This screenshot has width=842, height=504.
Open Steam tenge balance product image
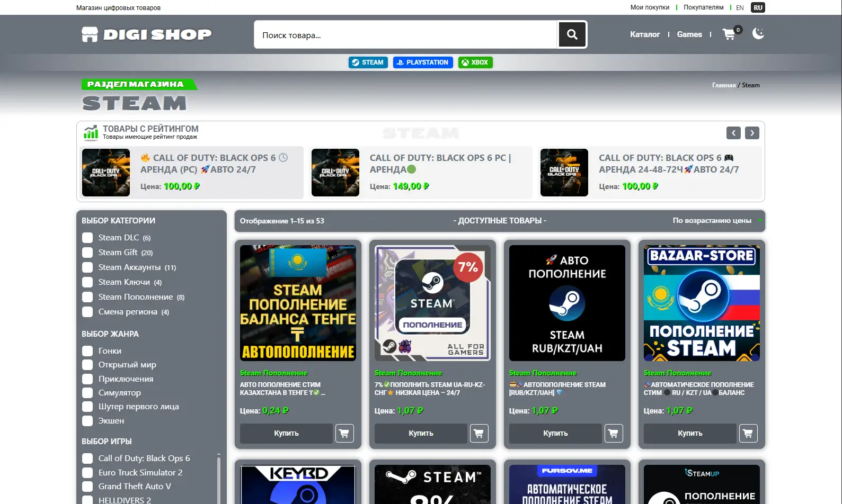(298, 303)
